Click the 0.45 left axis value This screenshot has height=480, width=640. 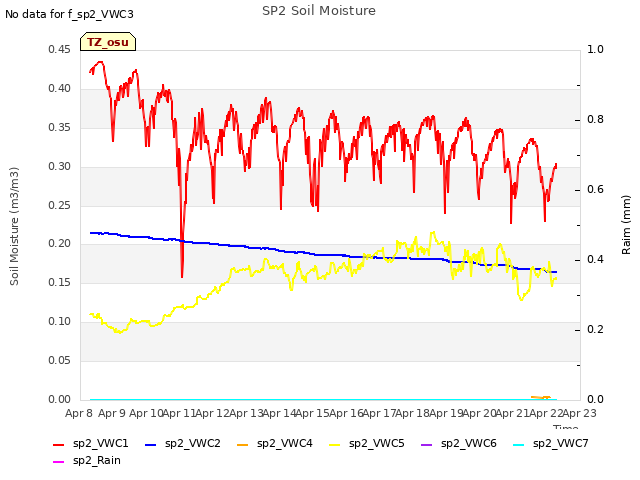point(59,50)
